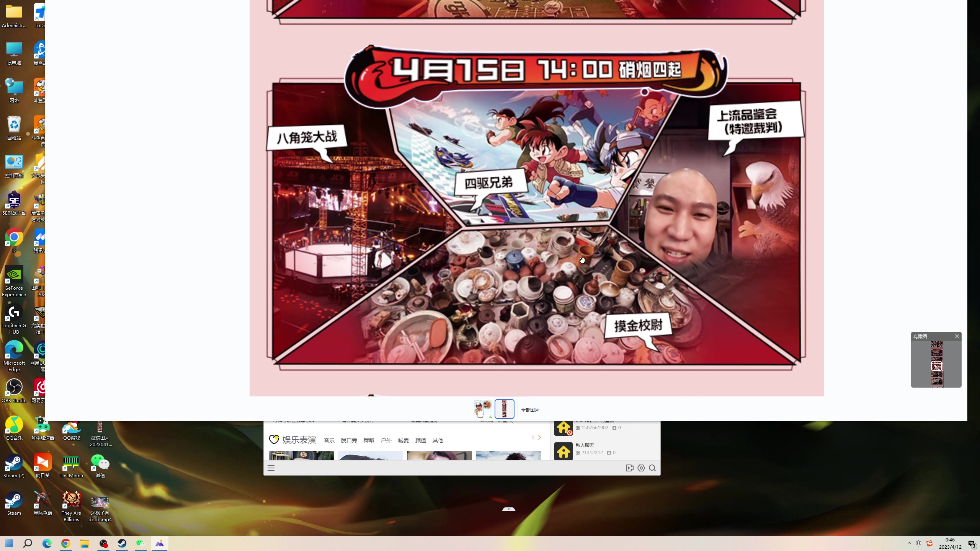Viewport: 980px width, 551px height.
Task: Open channel 1507661902 house icon
Action: (563, 427)
